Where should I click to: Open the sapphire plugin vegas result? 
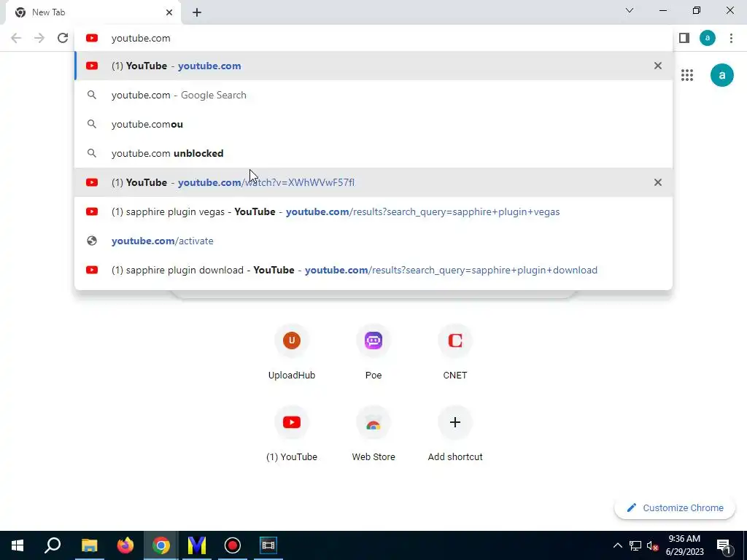coord(373,211)
